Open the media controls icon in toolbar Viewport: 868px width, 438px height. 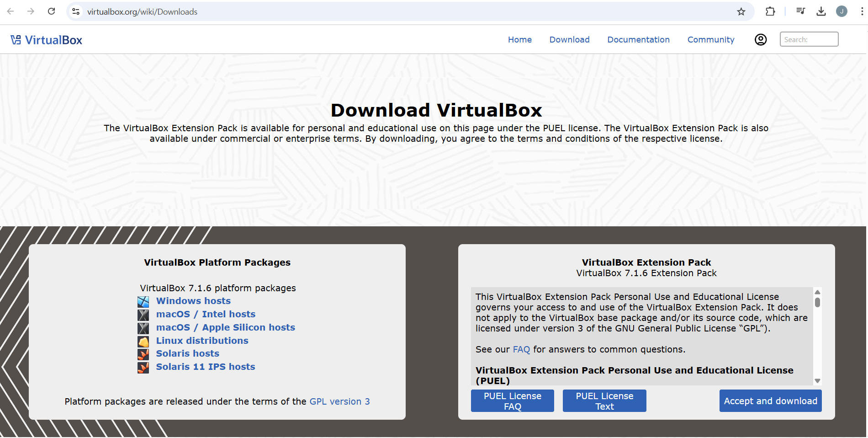[800, 11]
